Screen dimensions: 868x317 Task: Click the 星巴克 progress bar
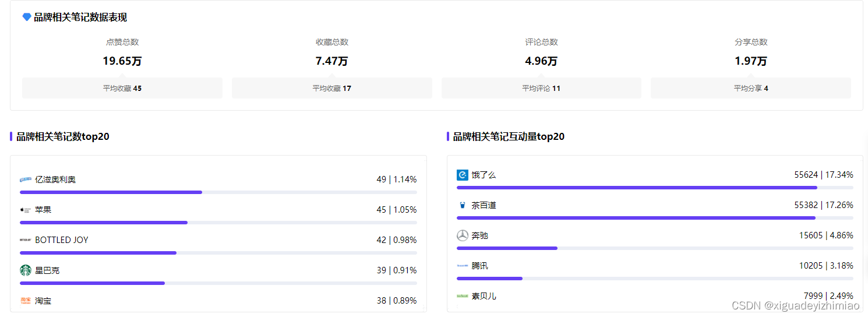click(218, 283)
